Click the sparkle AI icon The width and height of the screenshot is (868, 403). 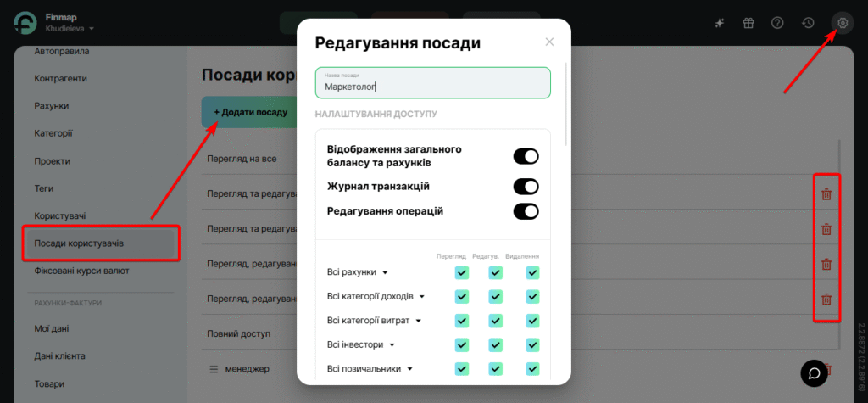(719, 23)
